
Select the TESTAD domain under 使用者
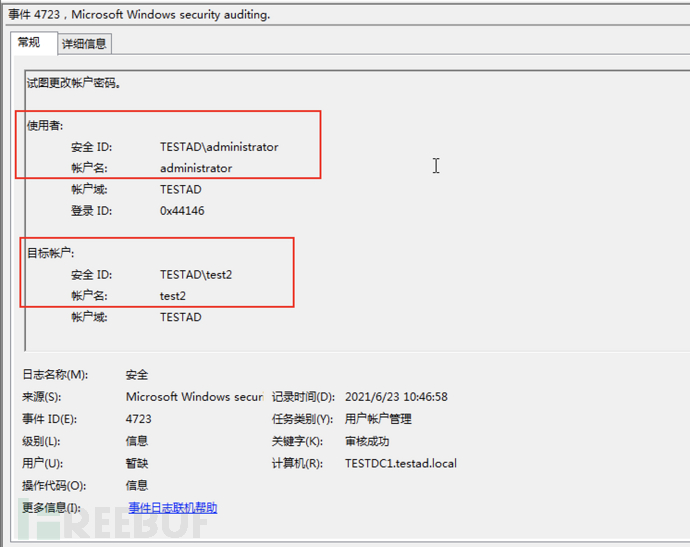[181, 189]
